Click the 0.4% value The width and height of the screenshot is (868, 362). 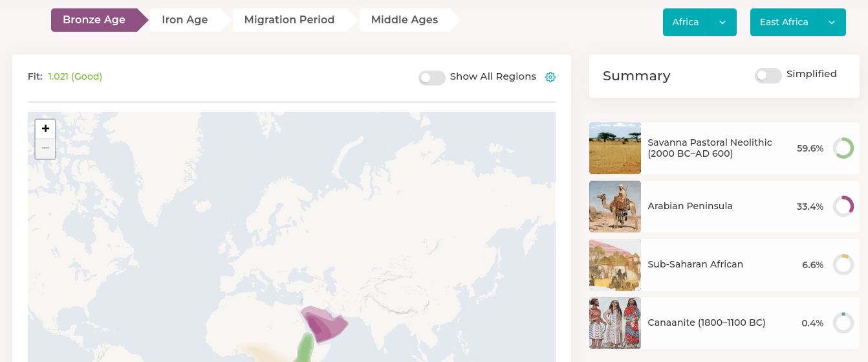pyautogui.click(x=812, y=323)
